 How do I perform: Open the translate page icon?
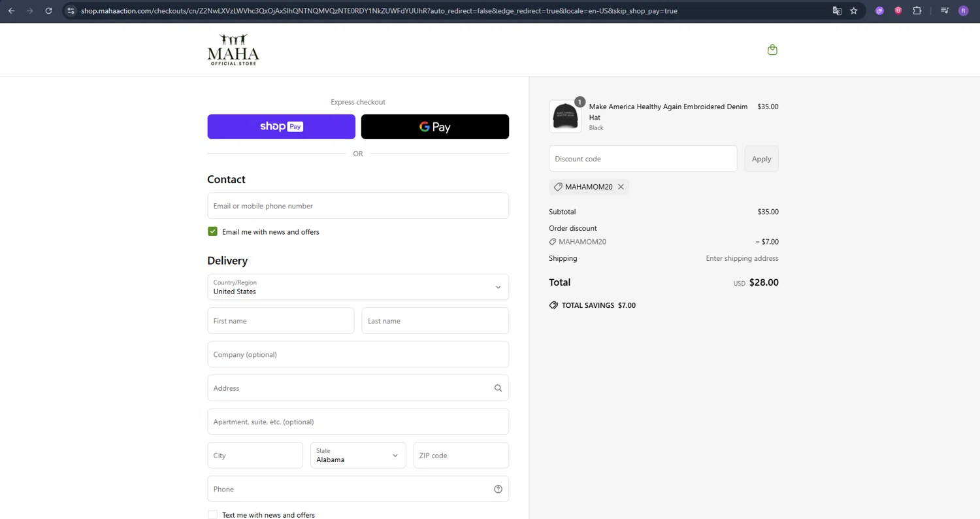tap(837, 10)
